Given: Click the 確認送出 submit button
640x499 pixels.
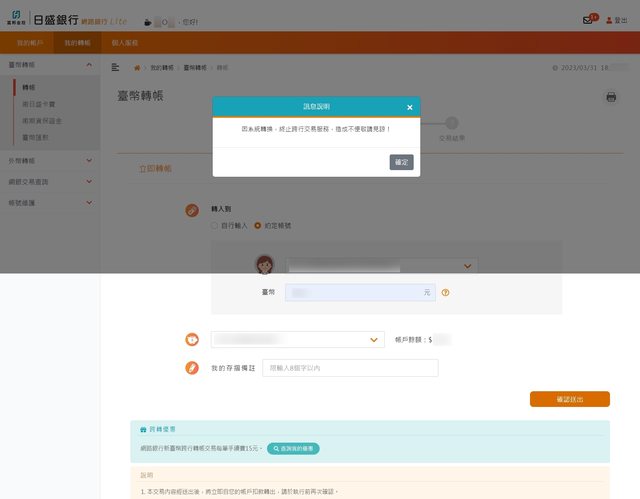Looking at the screenshot, I should coord(569,399).
